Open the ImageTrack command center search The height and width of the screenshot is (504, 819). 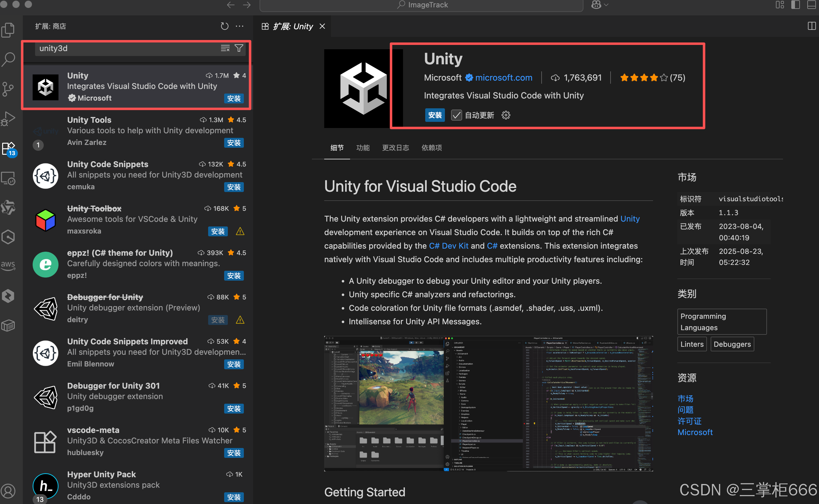421,5
